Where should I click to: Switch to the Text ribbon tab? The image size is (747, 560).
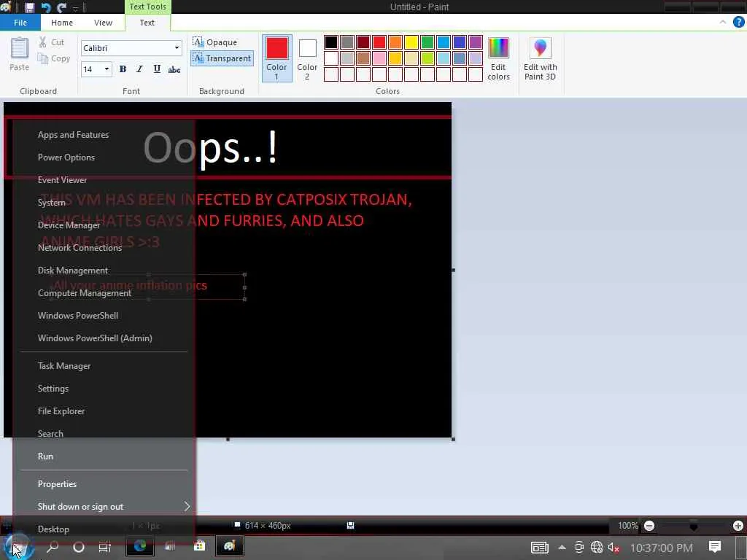(147, 23)
